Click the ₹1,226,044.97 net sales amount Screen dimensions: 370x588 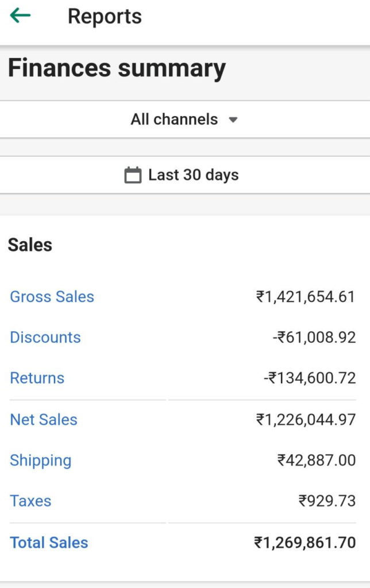pyautogui.click(x=306, y=420)
